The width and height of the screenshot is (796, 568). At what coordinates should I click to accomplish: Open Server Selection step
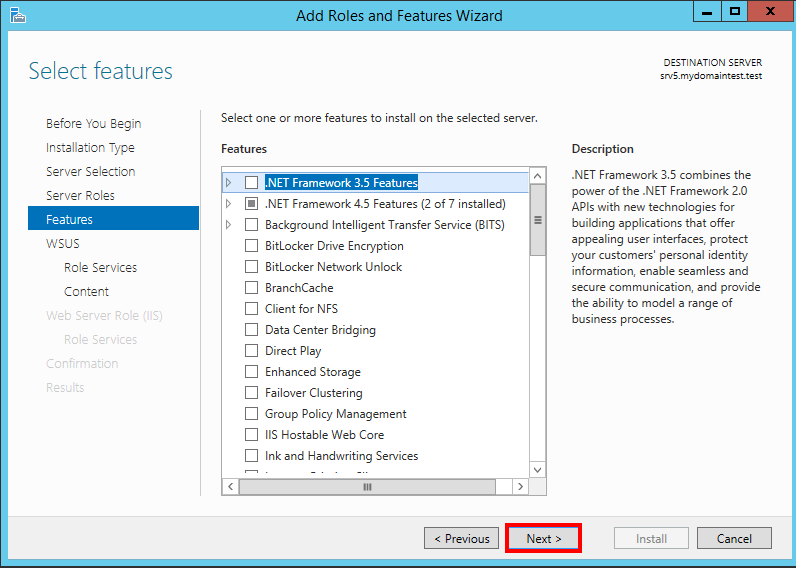point(90,172)
